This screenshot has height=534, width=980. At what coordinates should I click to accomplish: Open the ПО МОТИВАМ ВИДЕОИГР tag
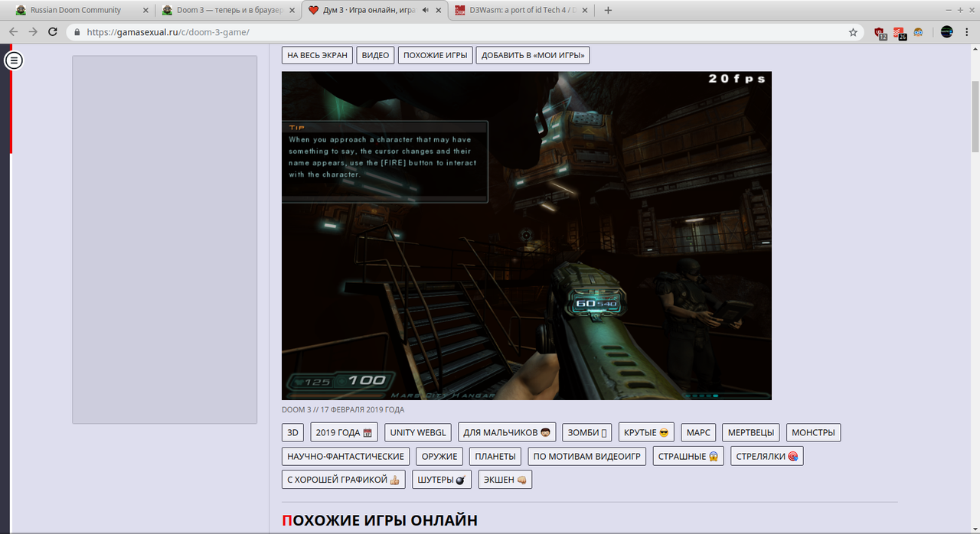587,456
